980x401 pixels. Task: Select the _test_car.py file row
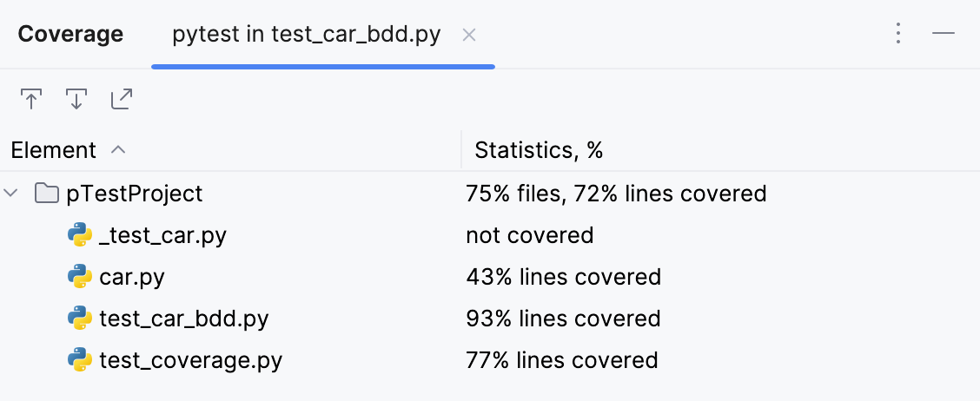[162, 235]
